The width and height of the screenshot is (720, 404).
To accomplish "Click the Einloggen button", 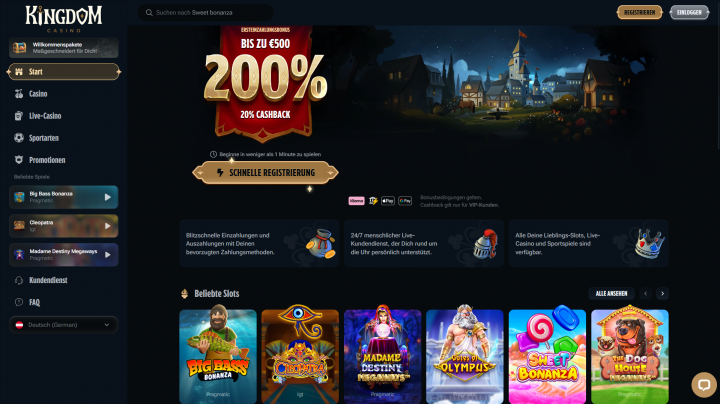I will pos(689,12).
